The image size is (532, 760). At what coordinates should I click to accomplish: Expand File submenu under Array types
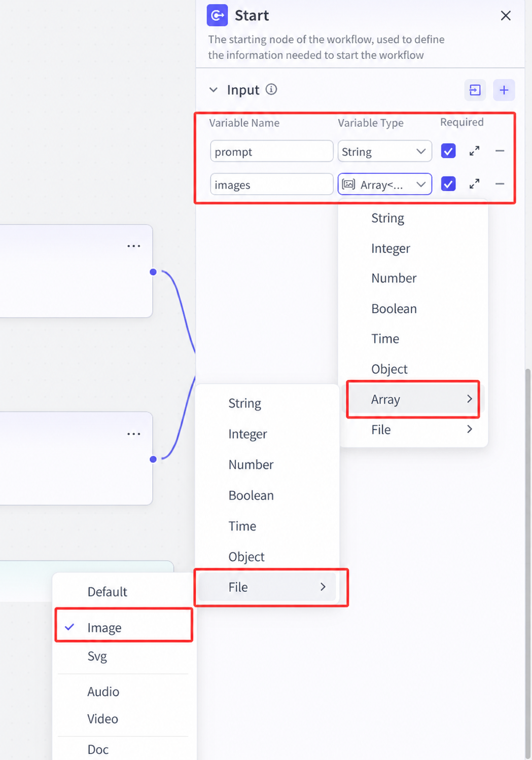coord(267,587)
